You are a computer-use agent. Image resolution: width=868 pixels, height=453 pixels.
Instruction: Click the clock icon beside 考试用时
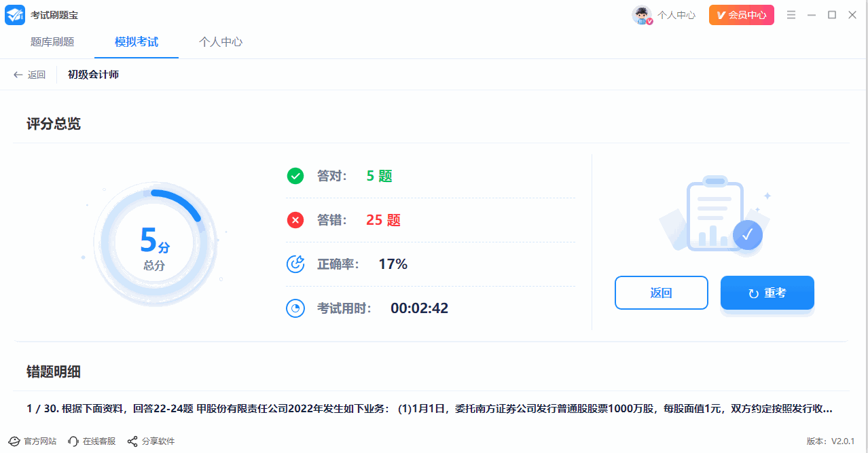(x=295, y=308)
